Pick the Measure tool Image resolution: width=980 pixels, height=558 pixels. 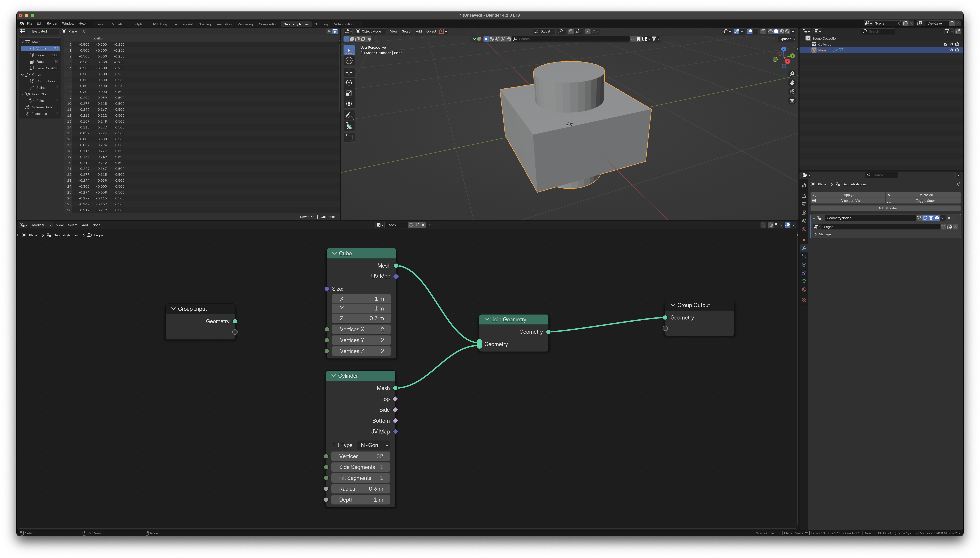(x=349, y=126)
